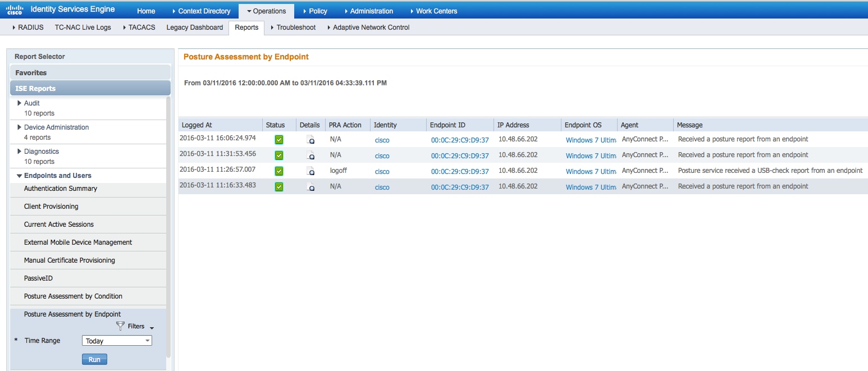The height and width of the screenshot is (371, 868).
Task: Click the Run button
Action: (x=94, y=359)
